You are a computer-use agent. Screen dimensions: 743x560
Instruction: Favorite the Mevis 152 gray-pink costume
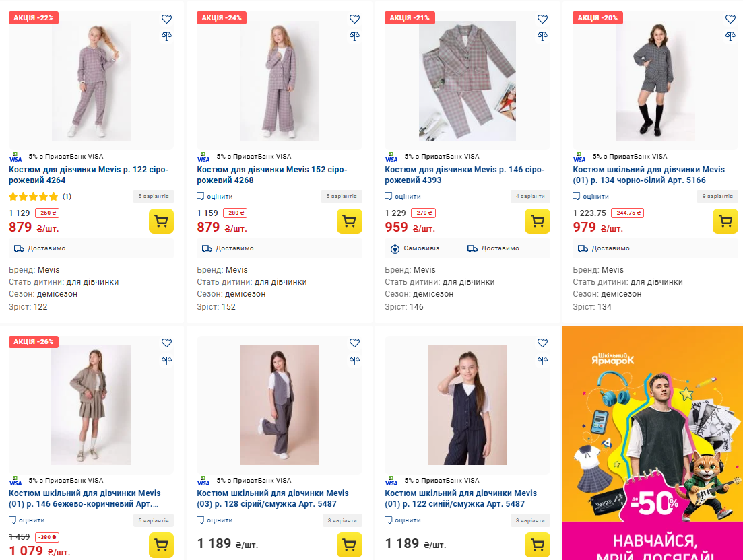pyautogui.click(x=354, y=19)
